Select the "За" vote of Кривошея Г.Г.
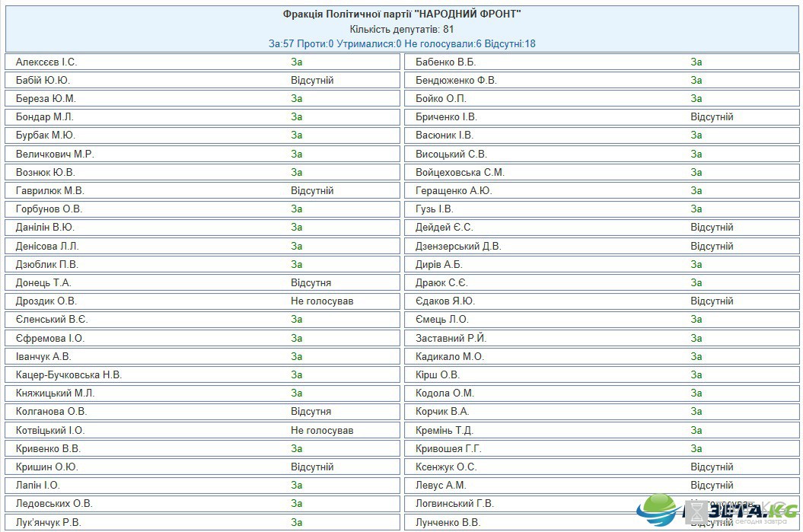Image resolution: width=803 pixels, height=532 pixels. 696,449
